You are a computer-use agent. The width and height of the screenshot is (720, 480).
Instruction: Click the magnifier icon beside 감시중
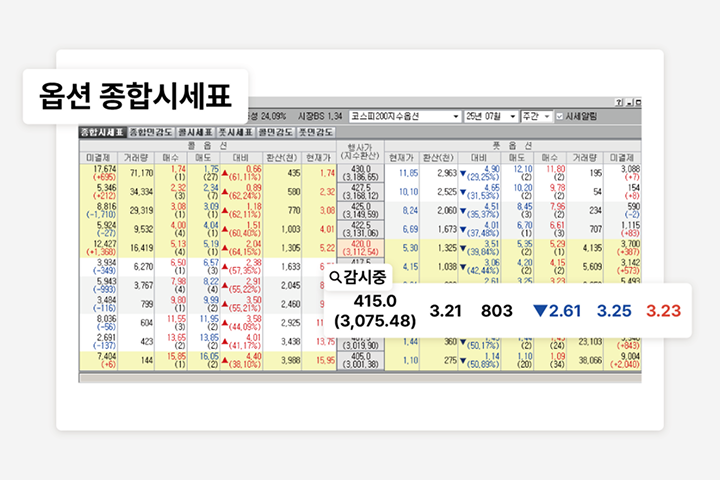[x=334, y=276]
